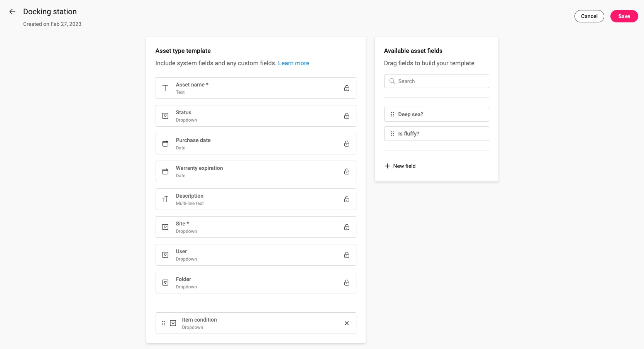Click Drag fields to build your template text
Image resolution: width=644 pixels, height=349 pixels.
(429, 63)
